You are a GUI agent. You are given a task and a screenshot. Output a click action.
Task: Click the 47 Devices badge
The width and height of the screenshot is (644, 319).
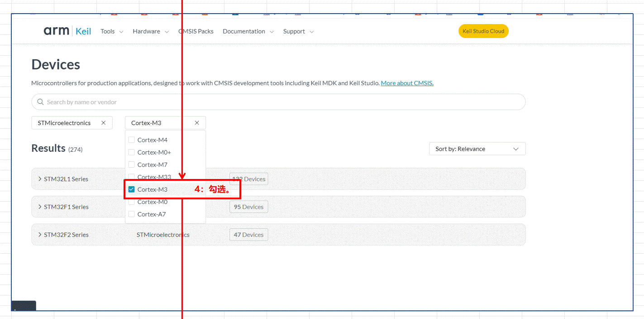(249, 235)
